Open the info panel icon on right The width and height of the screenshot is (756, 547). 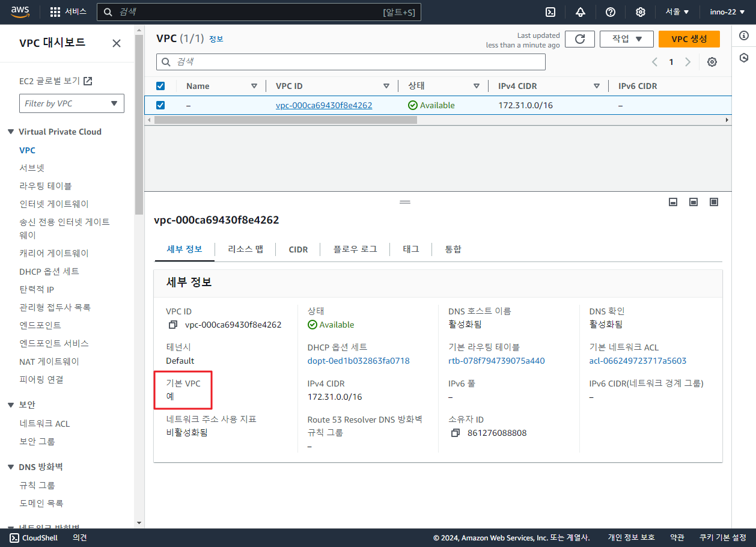click(744, 37)
